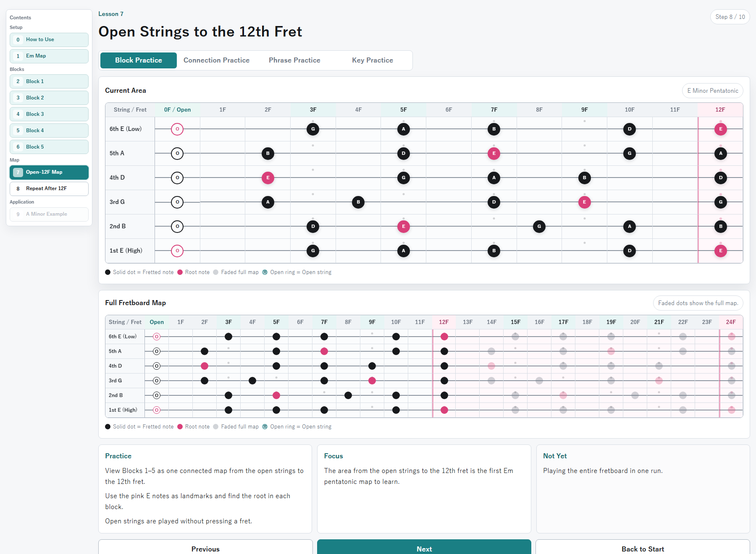The width and height of the screenshot is (756, 554).
Task: Click the B note at 7F on 6th E (Low) string
Action: tap(494, 129)
